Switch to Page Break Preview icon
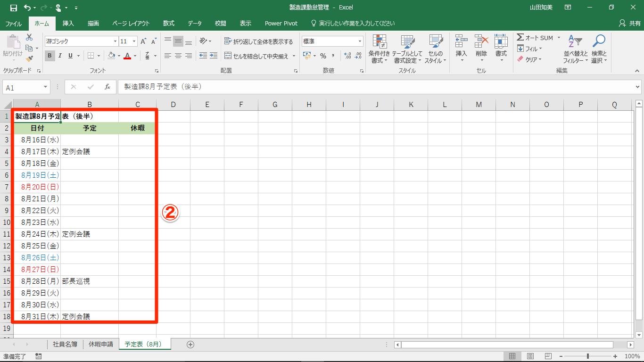 [548, 356]
